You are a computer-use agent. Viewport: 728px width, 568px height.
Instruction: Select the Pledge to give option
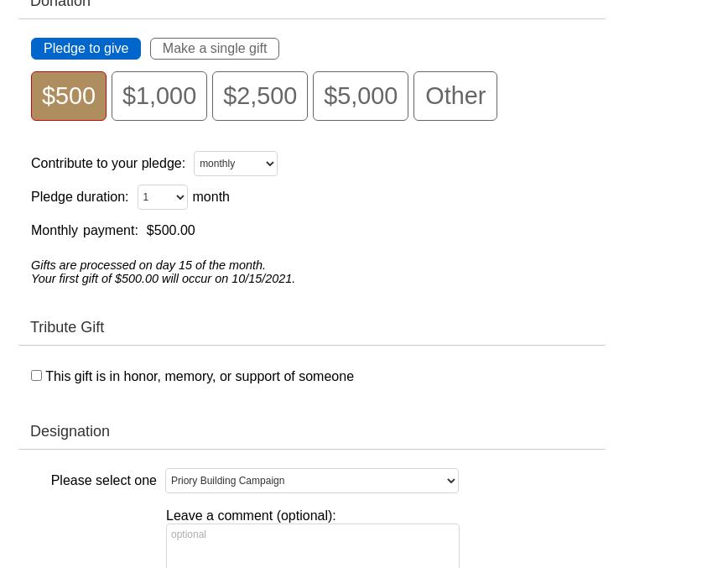pyautogui.click(x=86, y=49)
